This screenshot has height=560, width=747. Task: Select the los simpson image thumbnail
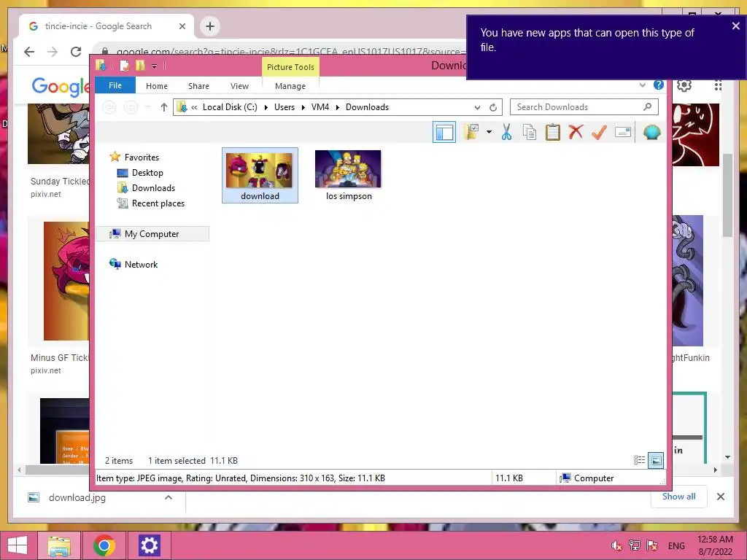pyautogui.click(x=348, y=175)
